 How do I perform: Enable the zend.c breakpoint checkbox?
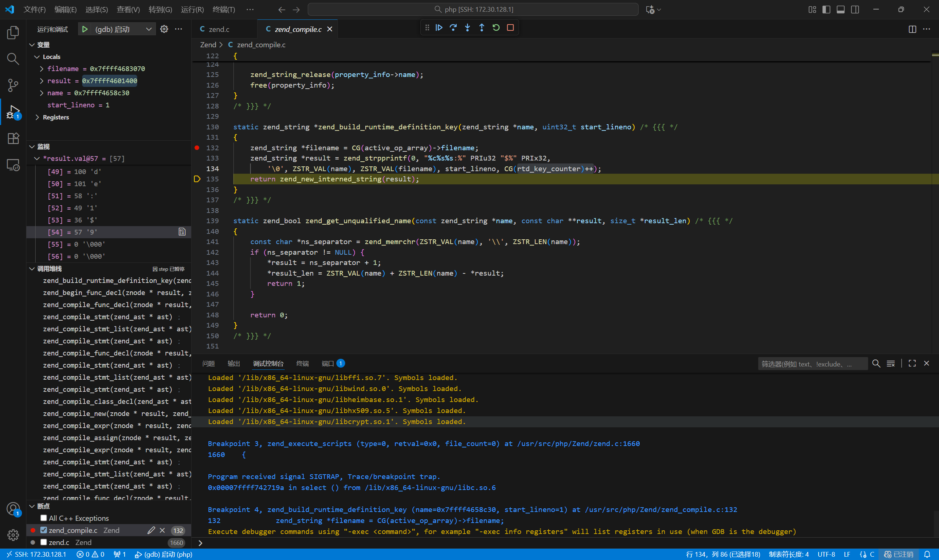click(x=44, y=542)
